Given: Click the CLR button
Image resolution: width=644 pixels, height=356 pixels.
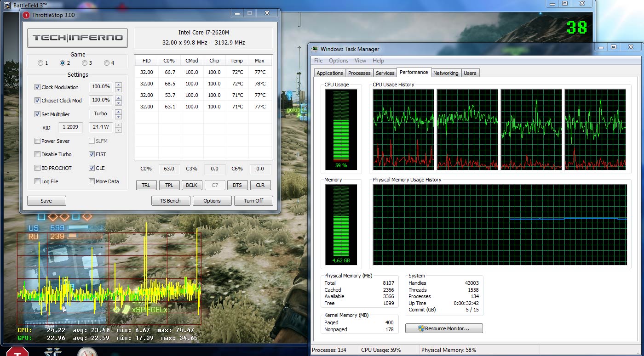Looking at the screenshot, I should coord(260,185).
